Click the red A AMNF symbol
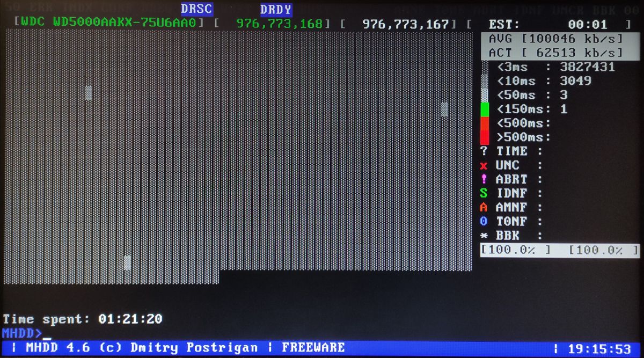Screen dimensions: 644x358 [x=484, y=207]
